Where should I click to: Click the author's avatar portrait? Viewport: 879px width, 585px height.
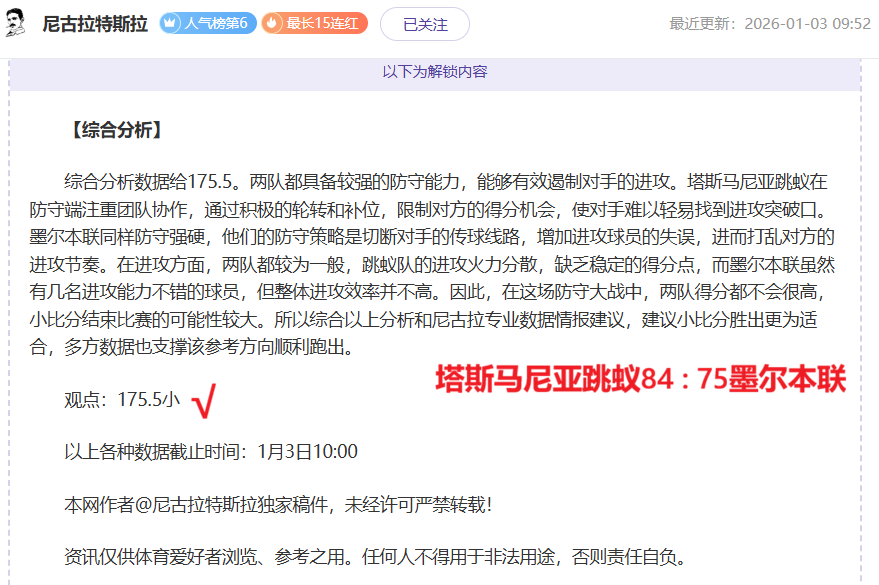(18, 22)
